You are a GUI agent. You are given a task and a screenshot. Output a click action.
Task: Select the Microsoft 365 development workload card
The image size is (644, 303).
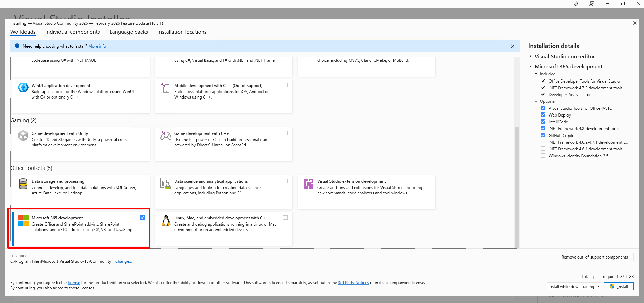pyautogui.click(x=81, y=228)
